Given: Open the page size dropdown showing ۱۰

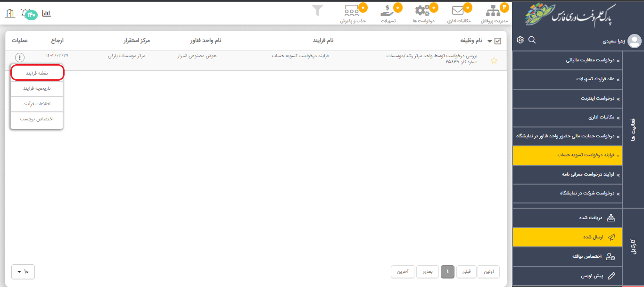Looking at the screenshot, I should click(x=23, y=271).
